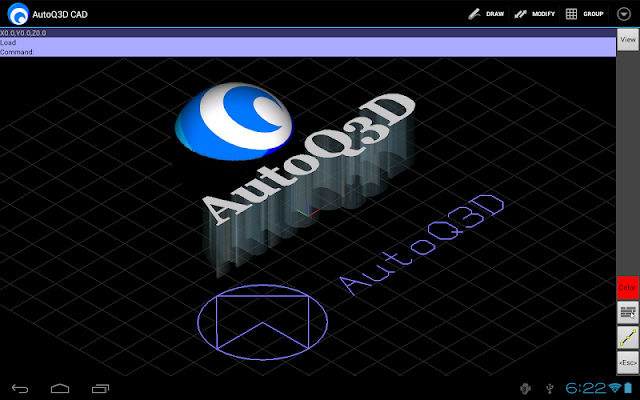Open the red Color swatch
Viewport: 640px width, 400px height.
627,288
